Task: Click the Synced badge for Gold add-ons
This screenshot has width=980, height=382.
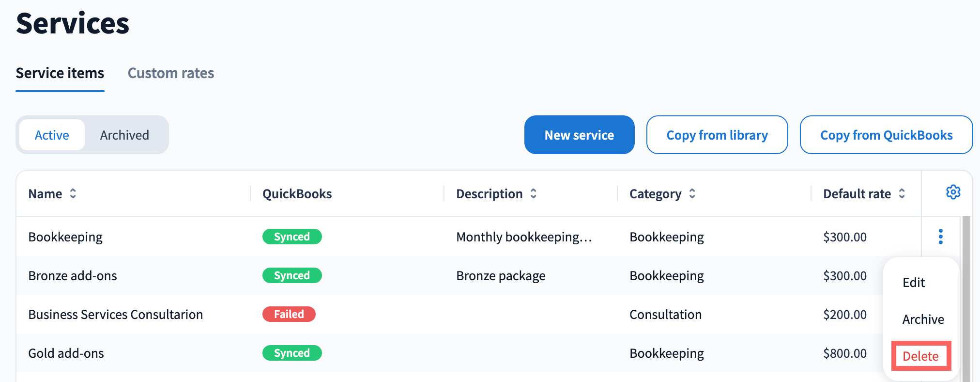Action: [291, 353]
